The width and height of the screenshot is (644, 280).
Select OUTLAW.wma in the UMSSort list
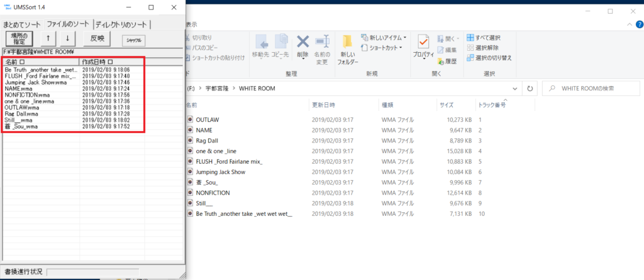coord(21,107)
